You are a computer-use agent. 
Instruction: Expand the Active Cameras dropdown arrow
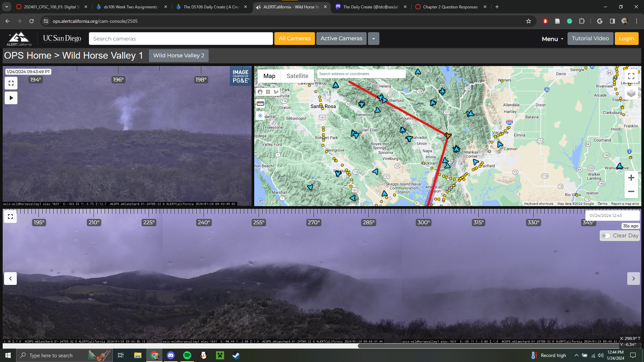373,39
